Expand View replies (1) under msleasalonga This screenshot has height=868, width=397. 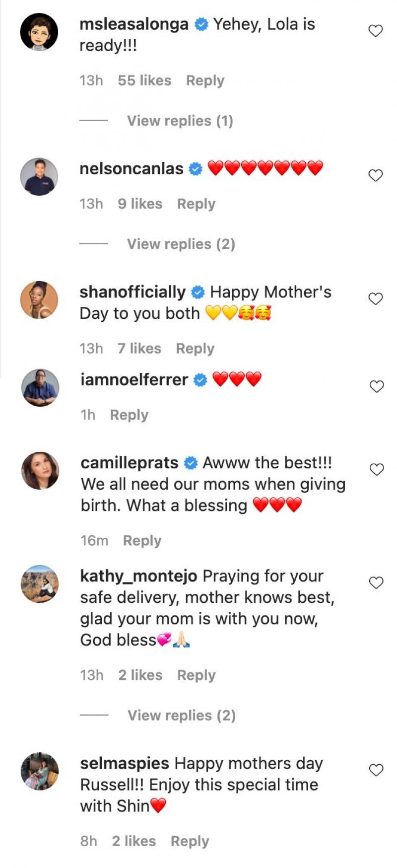click(x=180, y=121)
